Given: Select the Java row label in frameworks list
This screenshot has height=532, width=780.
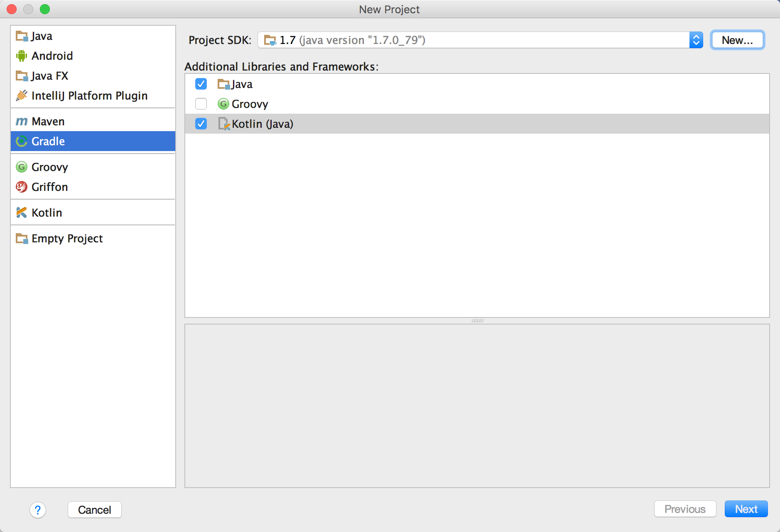Looking at the screenshot, I should tap(242, 84).
